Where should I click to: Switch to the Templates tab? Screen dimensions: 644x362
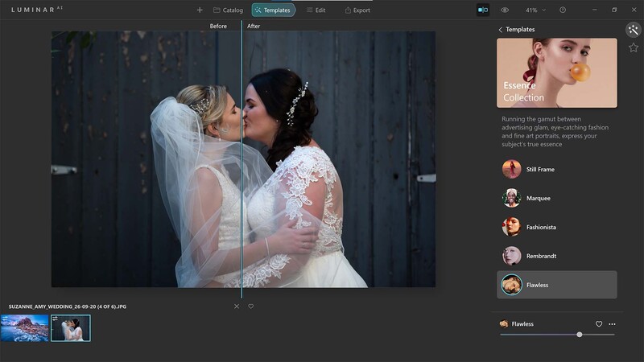[273, 10]
